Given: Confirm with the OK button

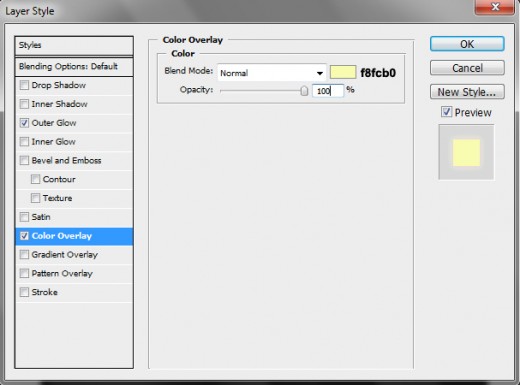Looking at the screenshot, I should [467, 44].
